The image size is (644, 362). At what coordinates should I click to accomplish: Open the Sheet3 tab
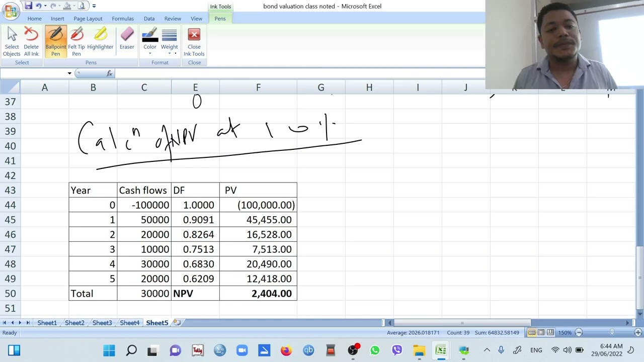(102, 323)
